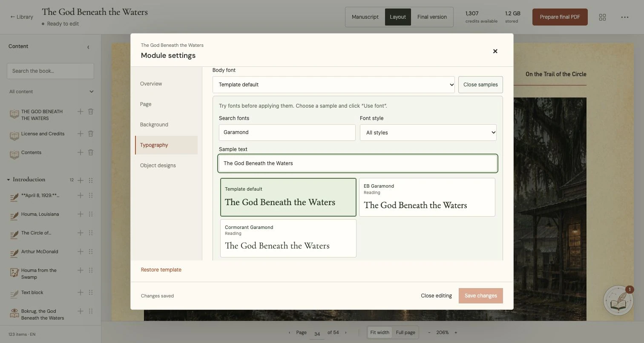Switch to Fit width view mode

coord(379,332)
